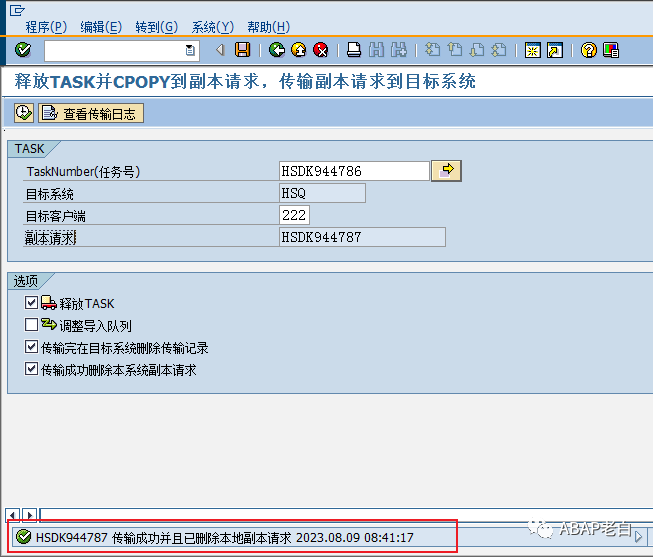653x557 pixels.
Task: Click the red Cancel icon
Action: (321, 50)
